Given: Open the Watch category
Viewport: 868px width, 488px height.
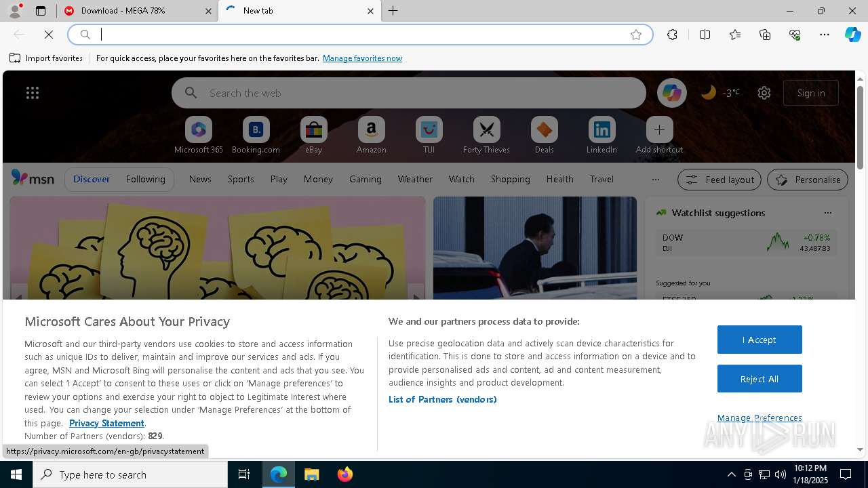Looking at the screenshot, I should 462,179.
